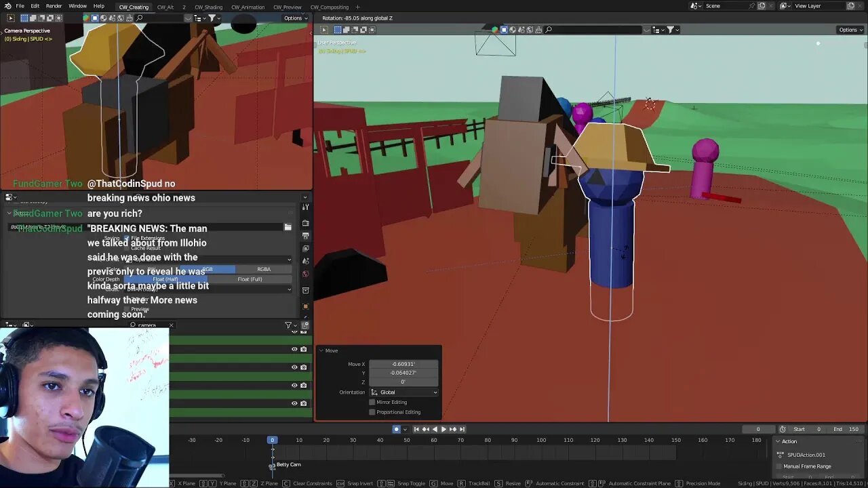Select the tweak tool icon in the camera viewport header

pyautogui.click(x=11, y=18)
